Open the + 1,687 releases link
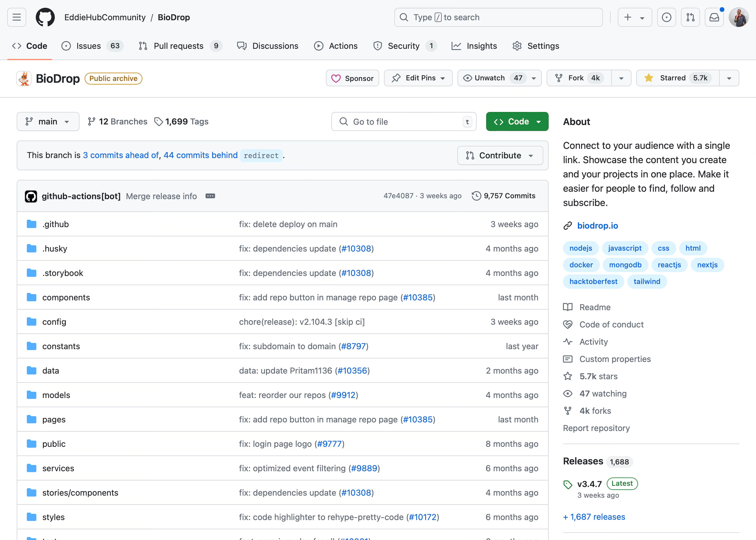Viewport: 756px width, 540px height. pyautogui.click(x=594, y=517)
